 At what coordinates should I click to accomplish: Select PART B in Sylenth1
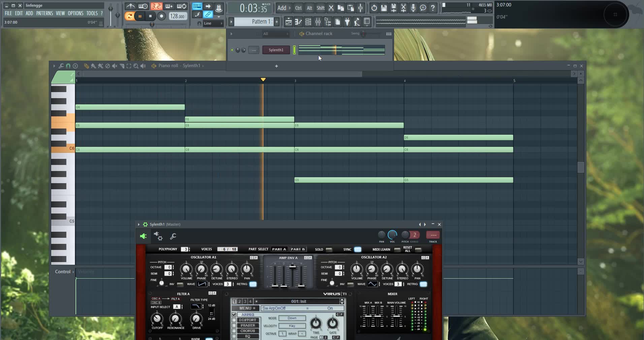(x=298, y=249)
